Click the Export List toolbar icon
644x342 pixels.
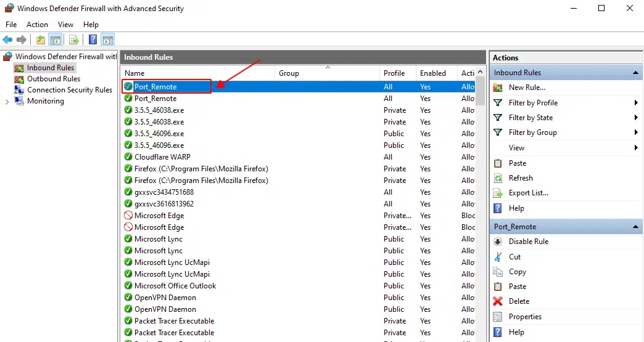[x=74, y=40]
